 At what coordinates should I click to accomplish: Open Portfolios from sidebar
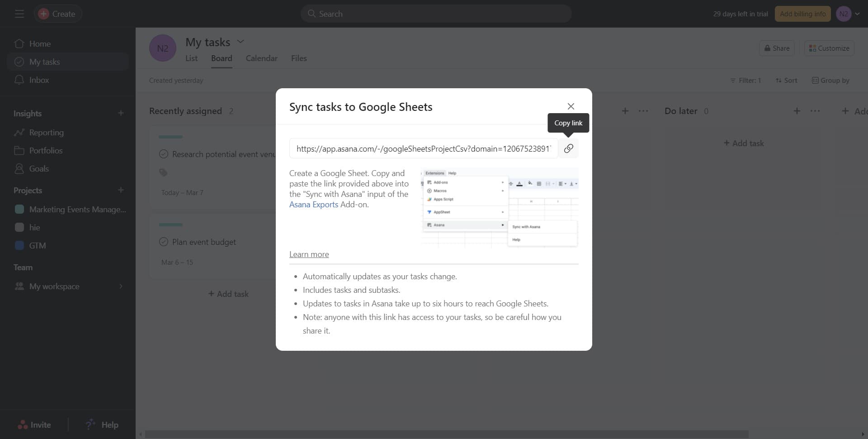click(x=46, y=151)
